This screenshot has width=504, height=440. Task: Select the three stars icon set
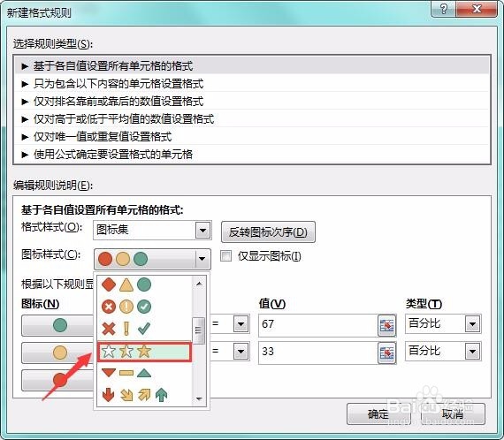(x=144, y=352)
